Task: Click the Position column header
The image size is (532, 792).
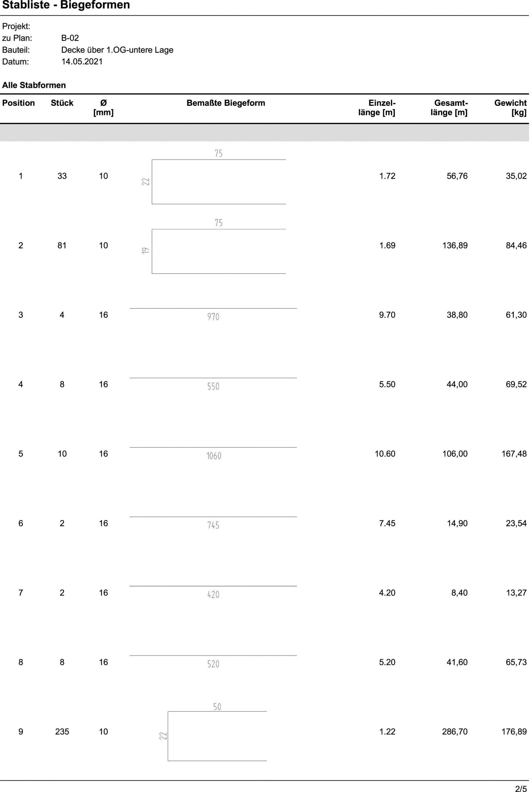Action: coord(18,103)
